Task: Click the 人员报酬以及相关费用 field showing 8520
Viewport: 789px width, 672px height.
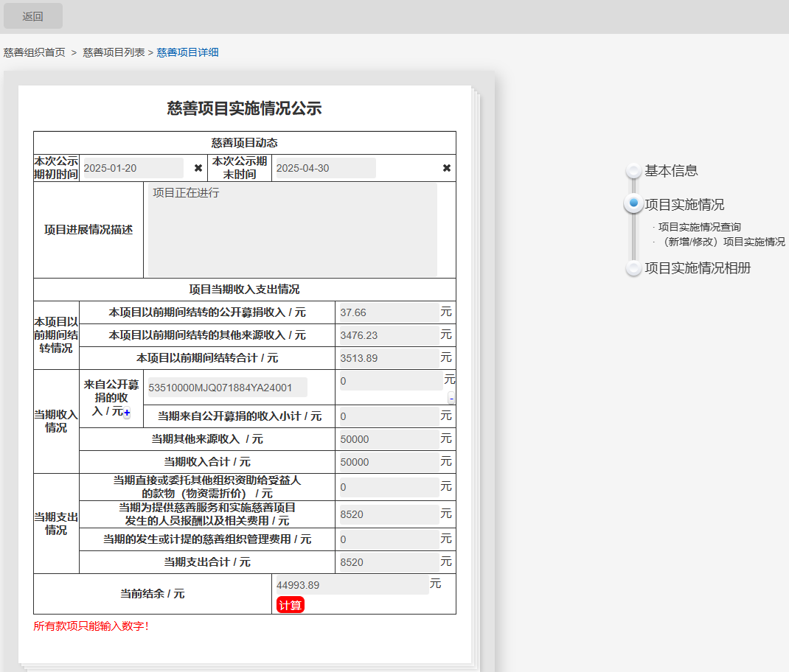Action: pos(389,514)
